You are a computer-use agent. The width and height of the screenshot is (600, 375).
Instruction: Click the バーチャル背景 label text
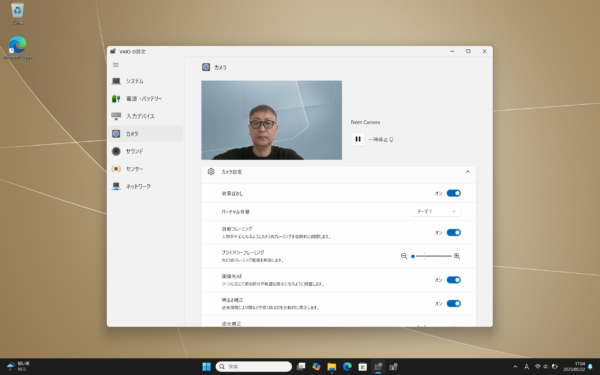point(236,212)
